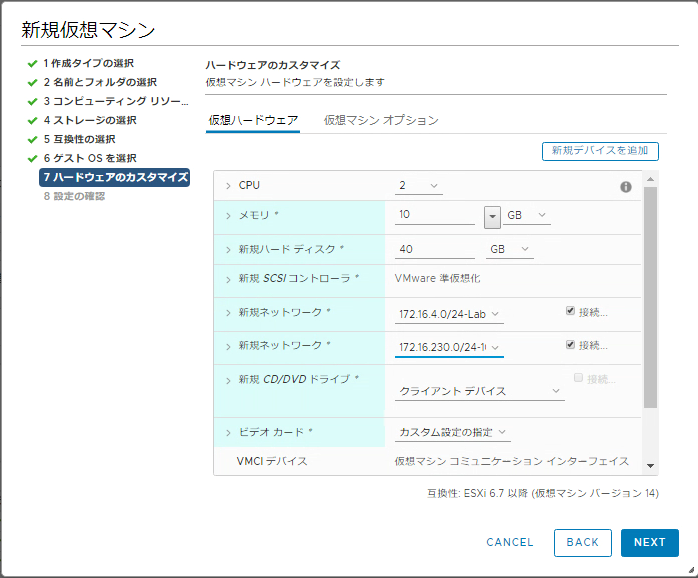The height and width of the screenshot is (578, 698).
Task: Click scrollbar up arrow in hardware list
Action: 650,179
